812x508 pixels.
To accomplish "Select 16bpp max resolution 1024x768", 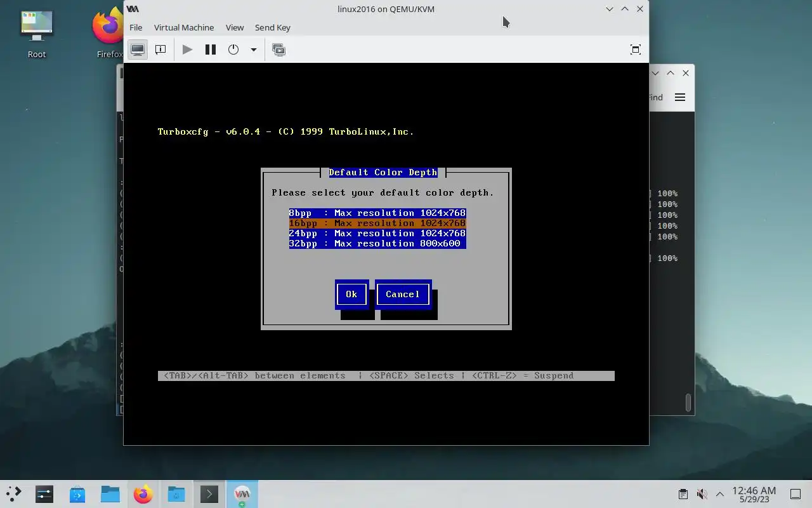I will tap(377, 223).
